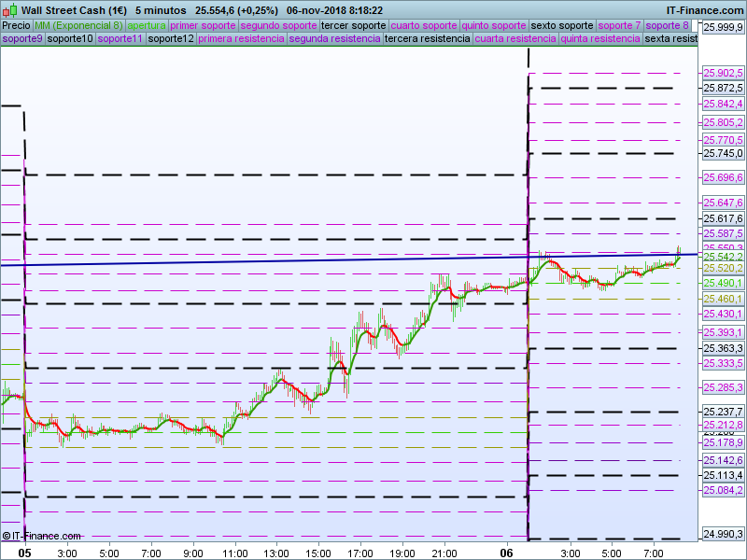Select the 'Precio' indicator label
This screenshot has height=560, width=747.
coord(16,25)
